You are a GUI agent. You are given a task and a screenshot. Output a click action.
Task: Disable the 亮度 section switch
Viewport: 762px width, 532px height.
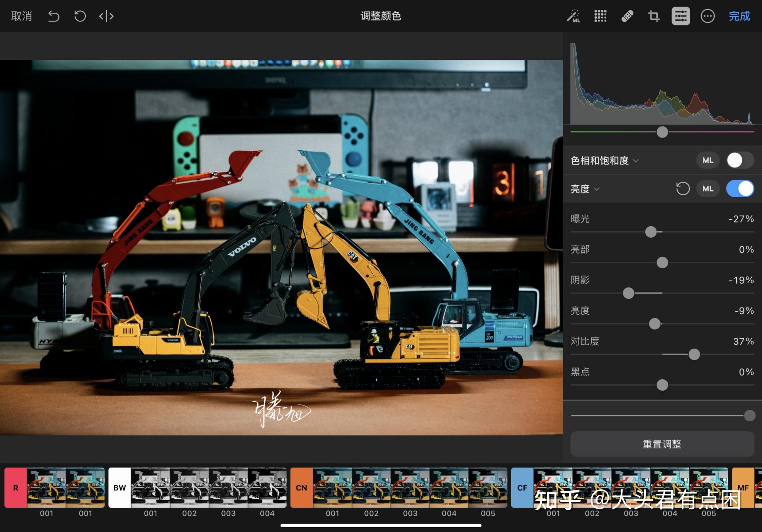[x=740, y=189]
